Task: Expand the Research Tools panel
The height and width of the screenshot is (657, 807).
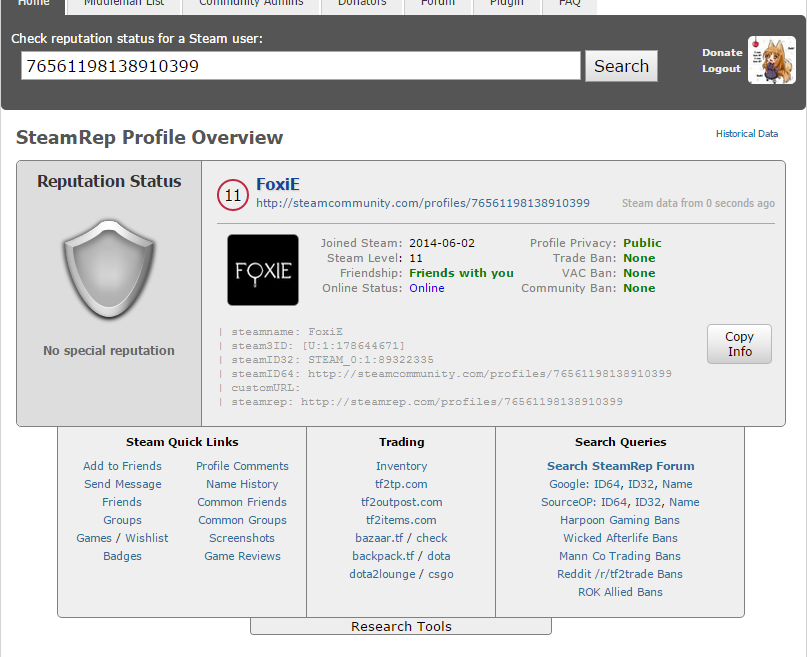Action: (401, 626)
